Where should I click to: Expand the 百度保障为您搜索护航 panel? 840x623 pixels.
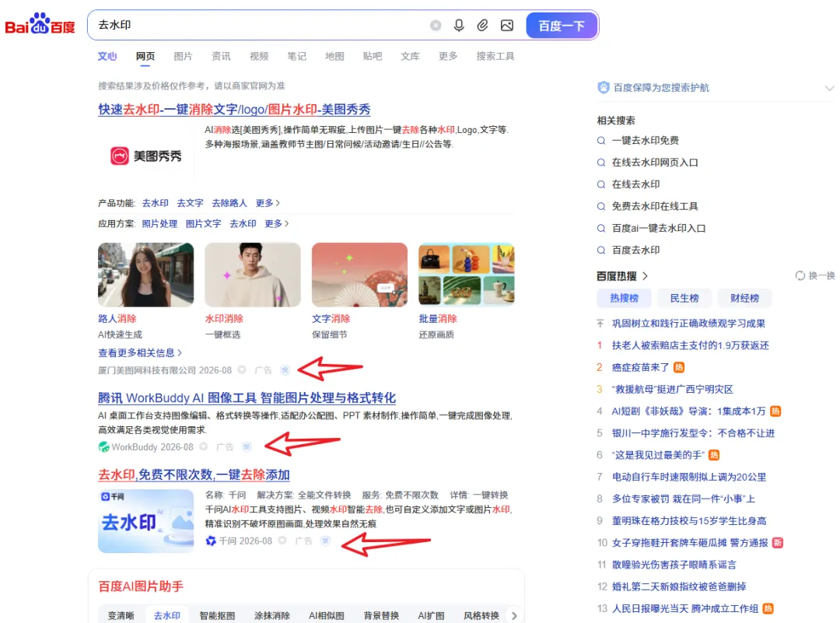point(829,88)
